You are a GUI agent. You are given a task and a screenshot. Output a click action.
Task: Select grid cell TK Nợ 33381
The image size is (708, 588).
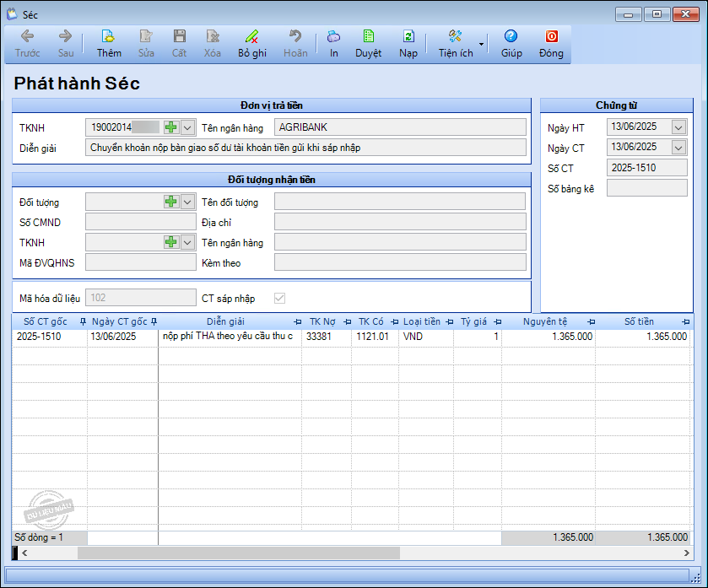pos(327,337)
